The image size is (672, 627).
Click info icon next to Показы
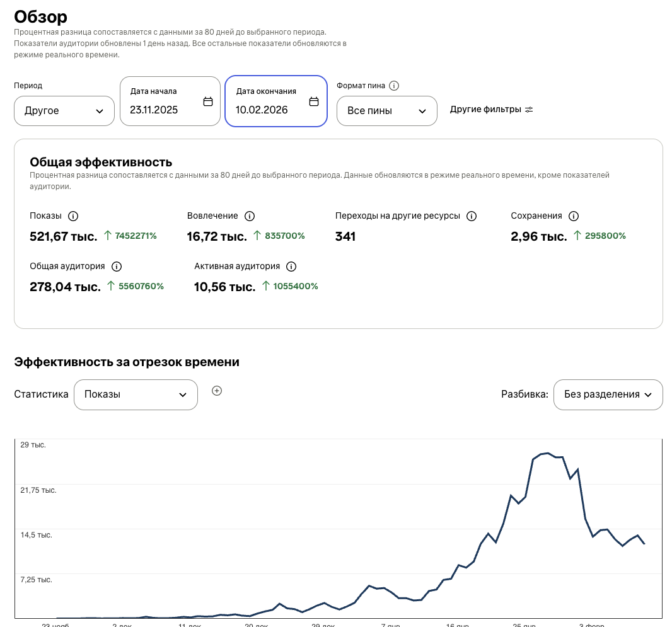click(x=72, y=216)
